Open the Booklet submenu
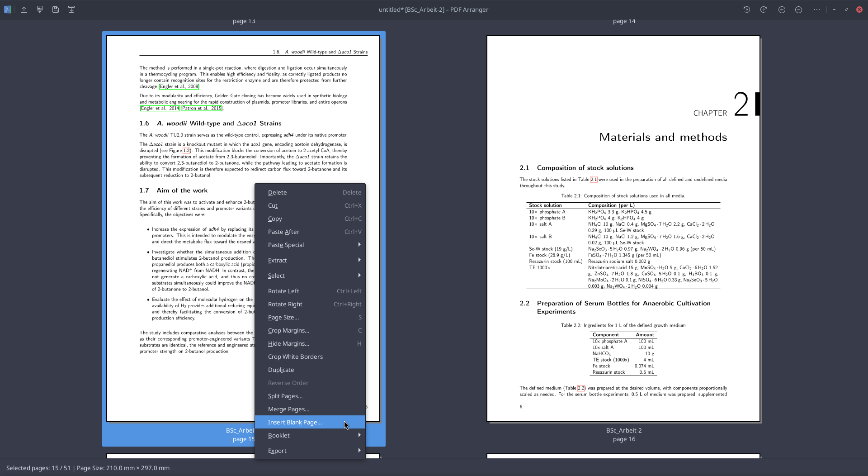Viewport: 868px width, 476px height. 310,435
